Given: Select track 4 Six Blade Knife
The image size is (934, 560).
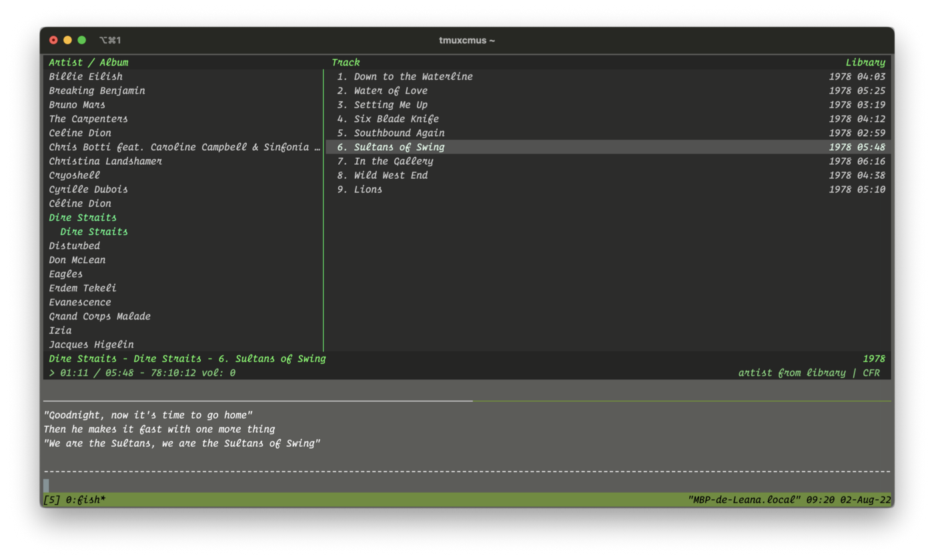Looking at the screenshot, I should pyautogui.click(x=388, y=119).
